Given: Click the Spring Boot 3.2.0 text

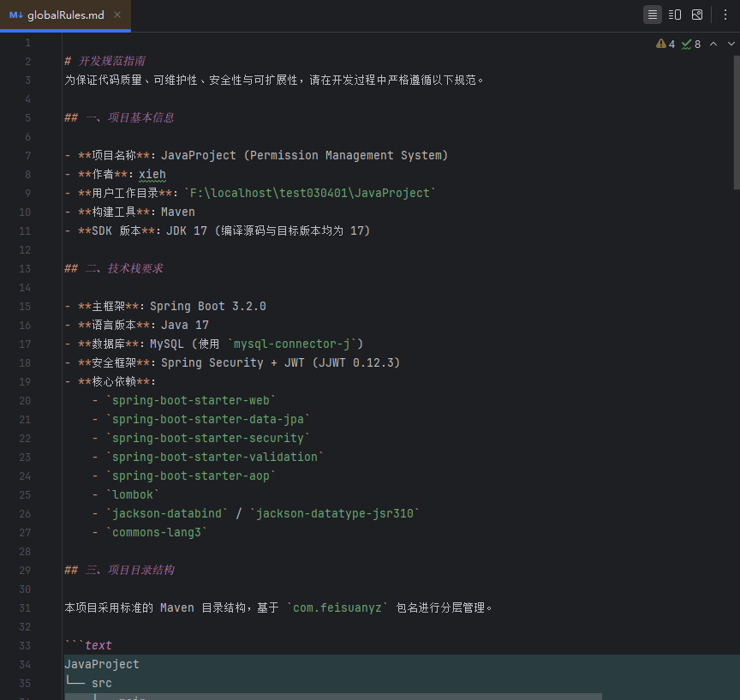Looking at the screenshot, I should point(207,306).
